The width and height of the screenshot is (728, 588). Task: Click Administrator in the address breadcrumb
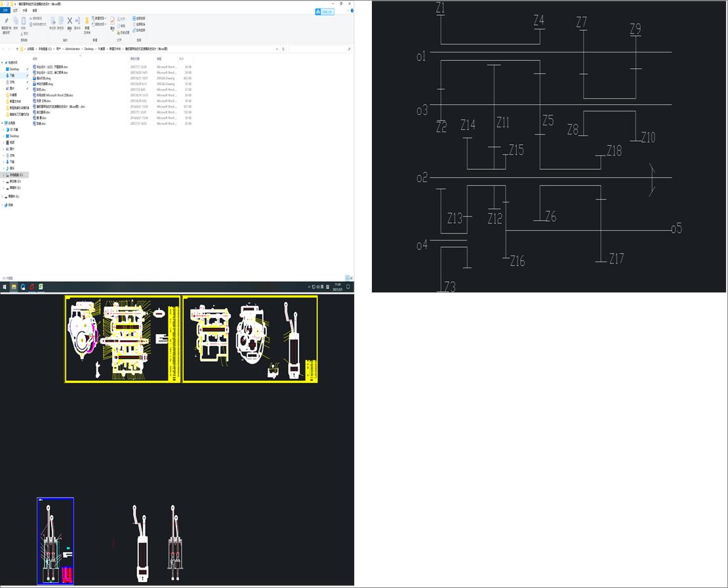click(72, 49)
